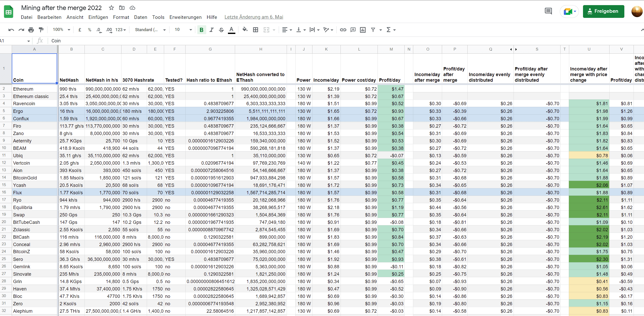
Task: Open Letzte Änderung am 6. Mai link
Action: 254,17
